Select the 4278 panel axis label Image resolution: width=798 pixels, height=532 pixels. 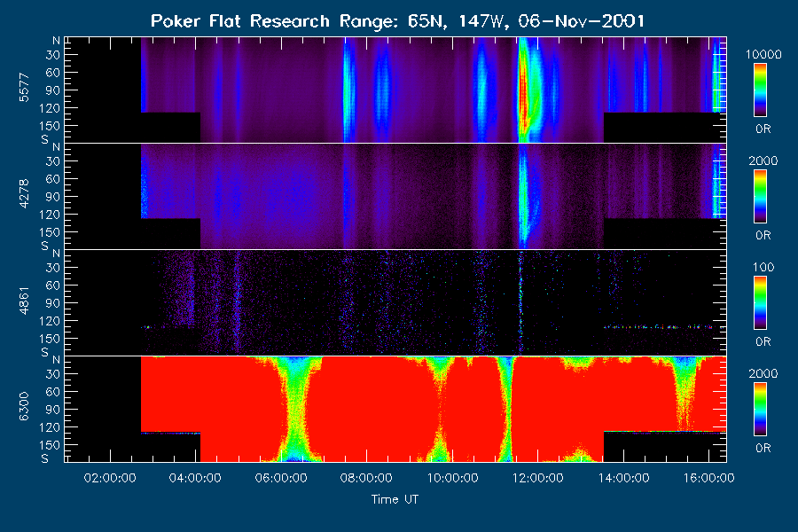tap(24, 193)
